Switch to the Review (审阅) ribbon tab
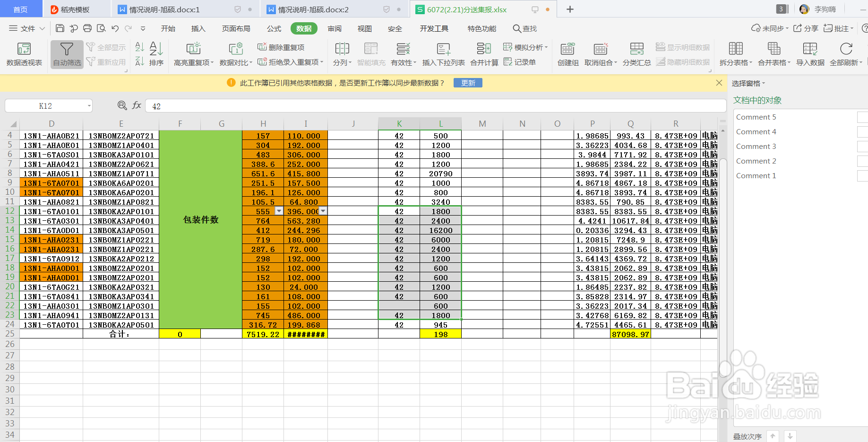The image size is (868, 442). (x=334, y=28)
